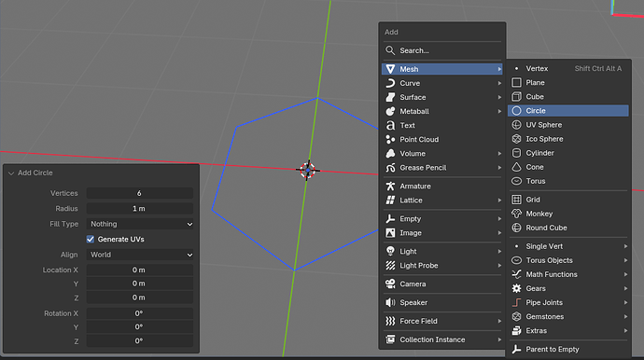Screen dimensions: 644x360
Task: Add a Torus mesh
Action: pyautogui.click(x=568, y=181)
